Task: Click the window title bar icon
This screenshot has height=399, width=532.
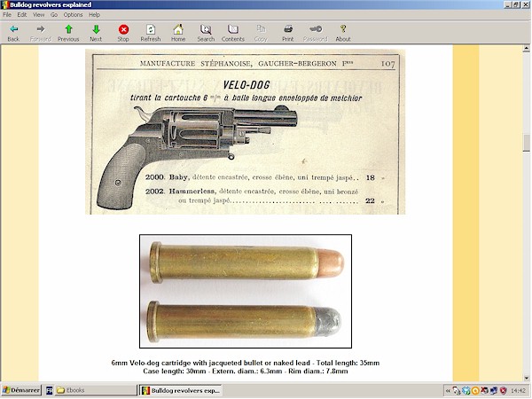Action: 4,4
